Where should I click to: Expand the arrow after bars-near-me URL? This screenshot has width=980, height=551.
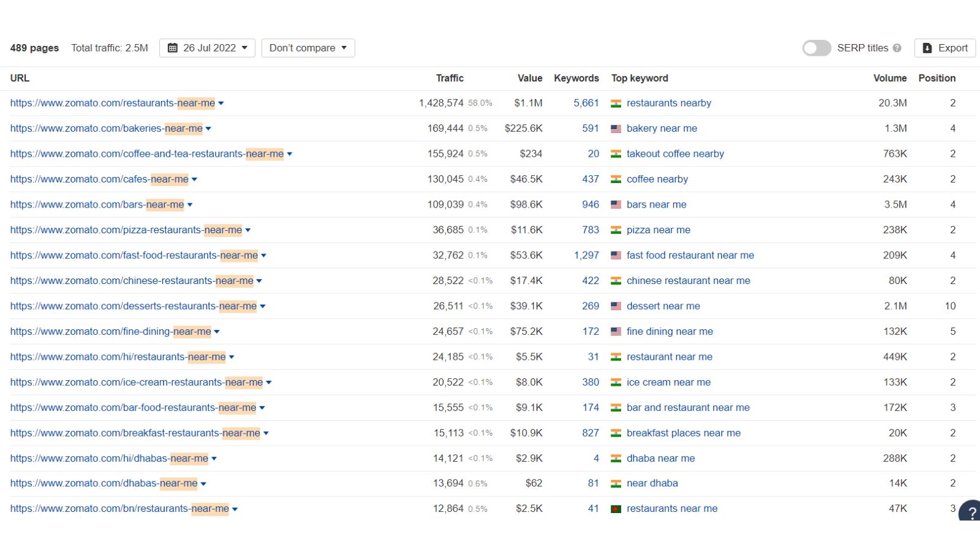tap(190, 204)
